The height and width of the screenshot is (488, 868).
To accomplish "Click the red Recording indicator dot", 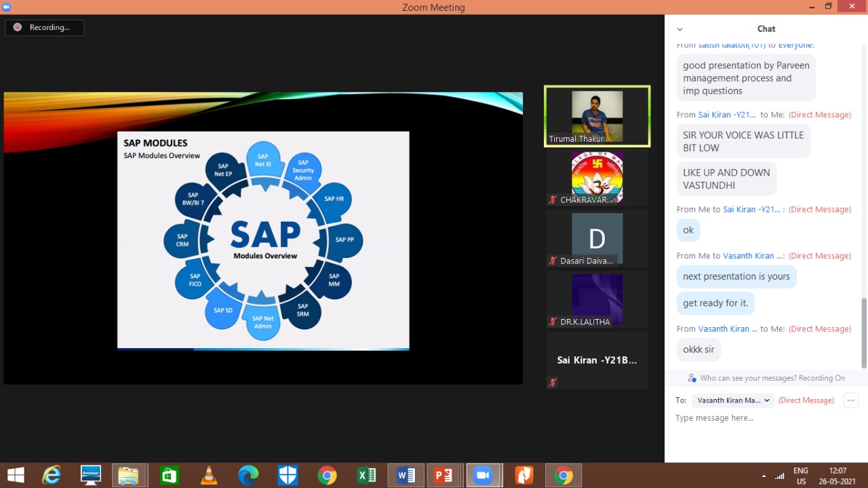I will [x=18, y=27].
